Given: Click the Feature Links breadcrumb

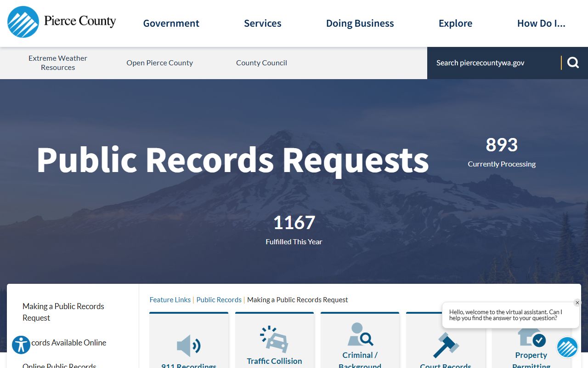Looking at the screenshot, I should tap(170, 300).
